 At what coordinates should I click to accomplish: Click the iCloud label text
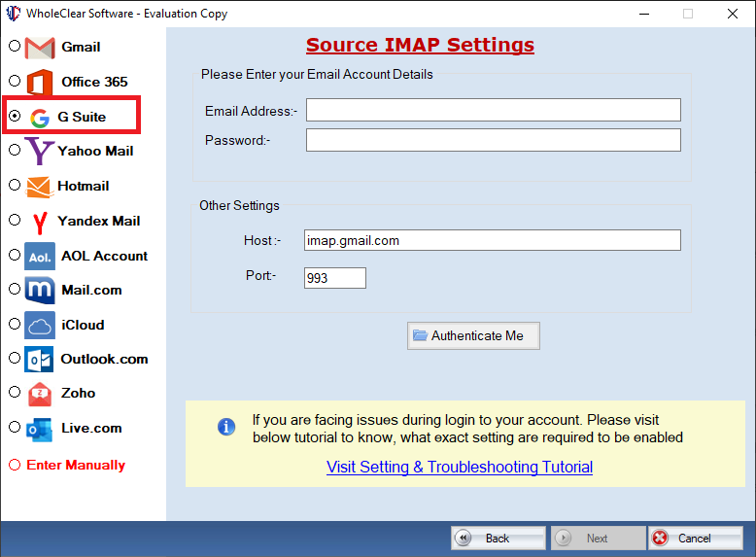83,325
